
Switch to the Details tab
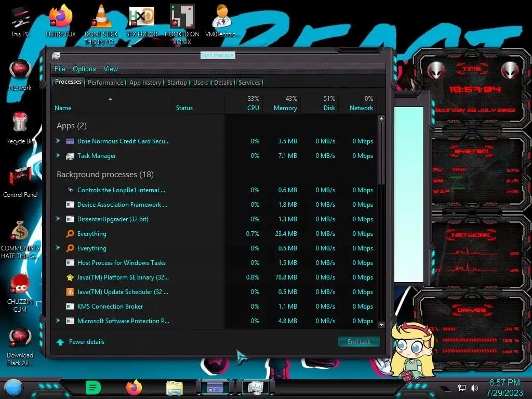pyautogui.click(x=223, y=83)
